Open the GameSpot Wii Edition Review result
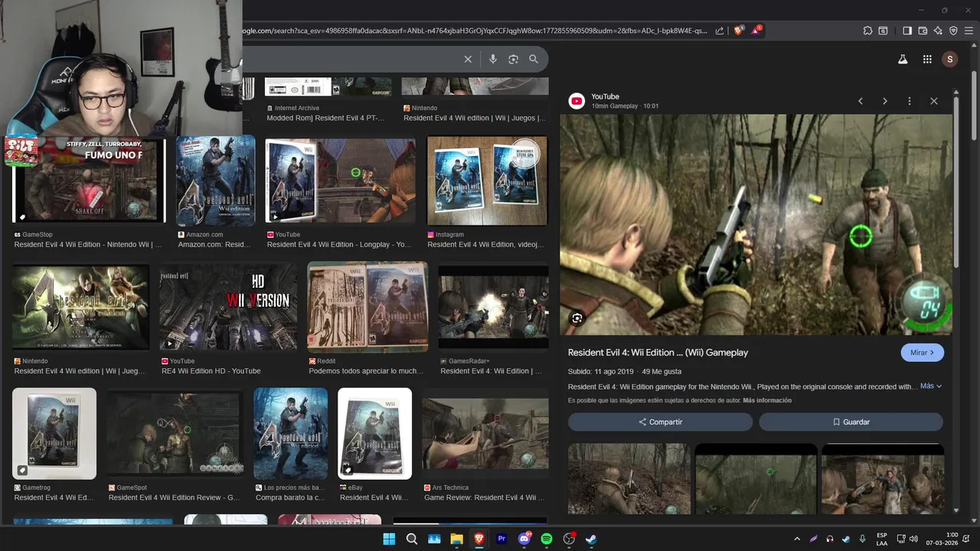The width and height of the screenshot is (980, 551). (x=175, y=434)
